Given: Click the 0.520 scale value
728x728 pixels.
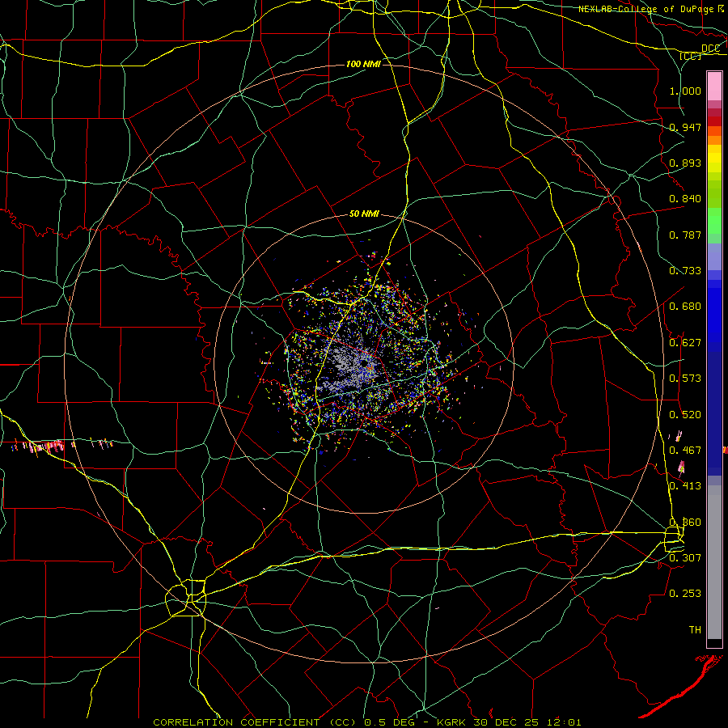Looking at the screenshot, I should coord(685,415).
